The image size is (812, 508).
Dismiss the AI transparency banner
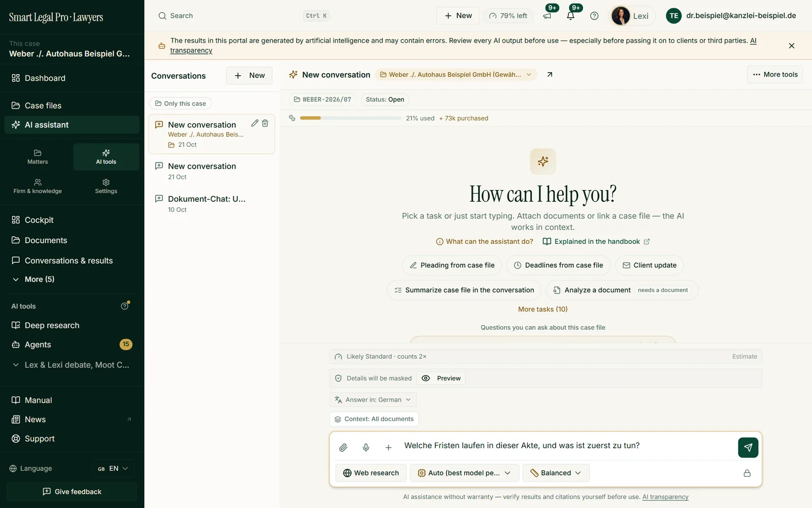click(x=791, y=46)
